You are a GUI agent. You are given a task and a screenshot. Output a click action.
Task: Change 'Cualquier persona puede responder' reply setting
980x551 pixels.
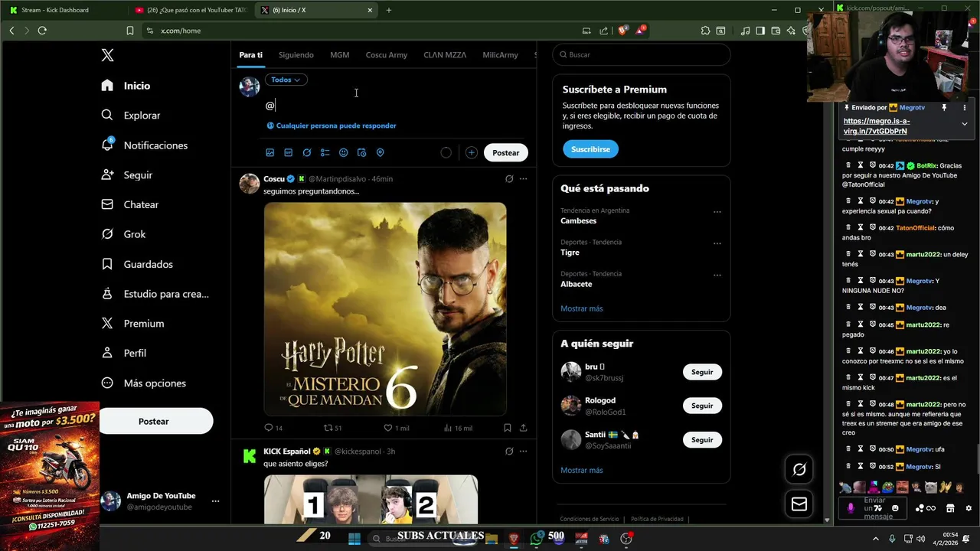[332, 126]
